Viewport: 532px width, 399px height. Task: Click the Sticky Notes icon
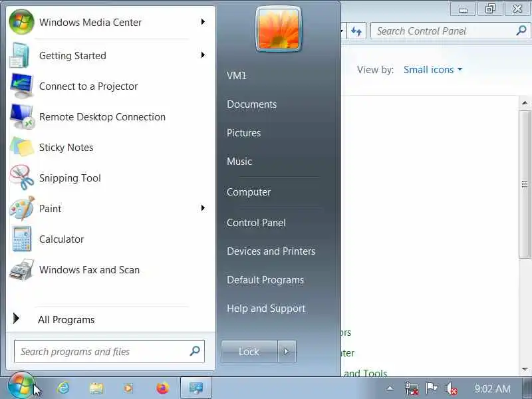click(22, 147)
